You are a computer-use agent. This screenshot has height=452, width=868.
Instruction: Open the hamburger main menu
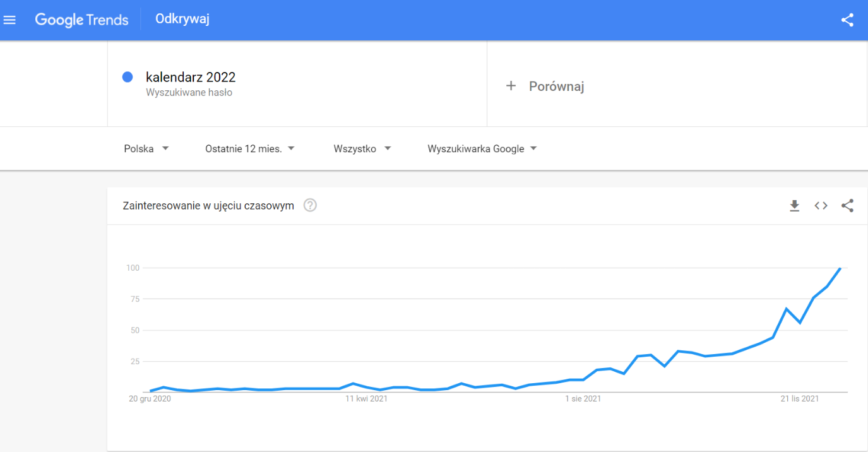[x=9, y=20]
